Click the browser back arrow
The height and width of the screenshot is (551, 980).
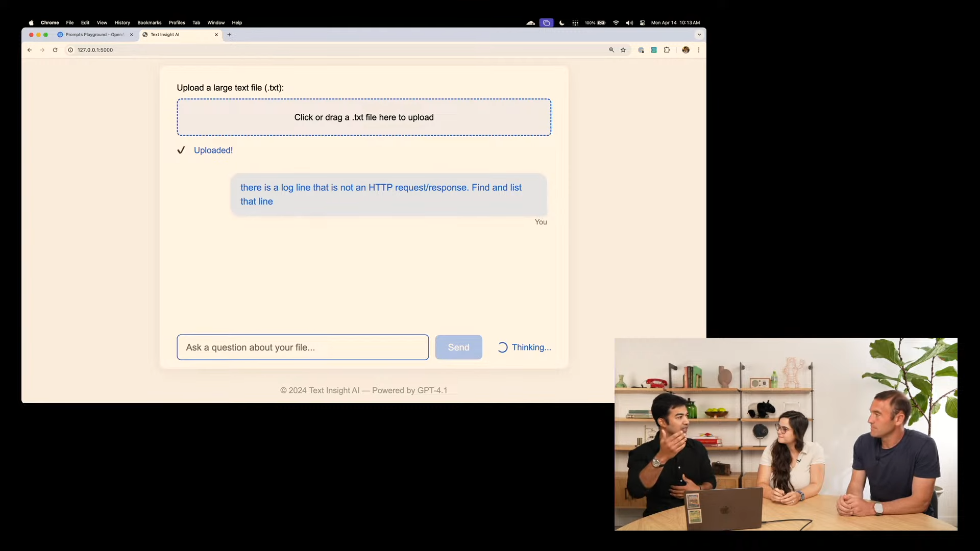coord(30,50)
